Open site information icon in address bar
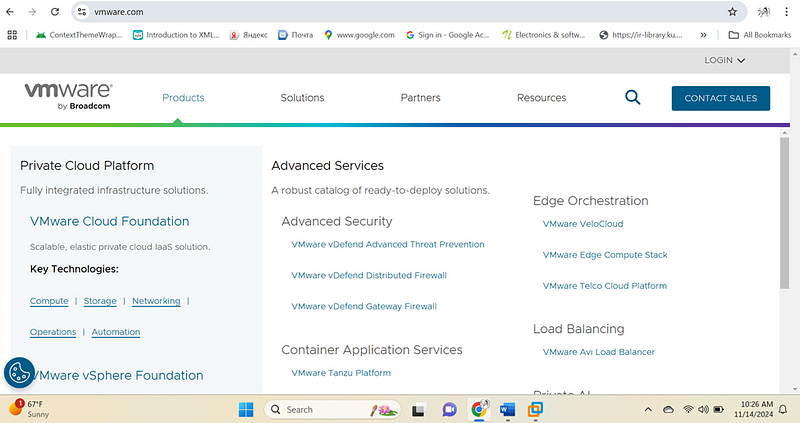 coord(82,12)
